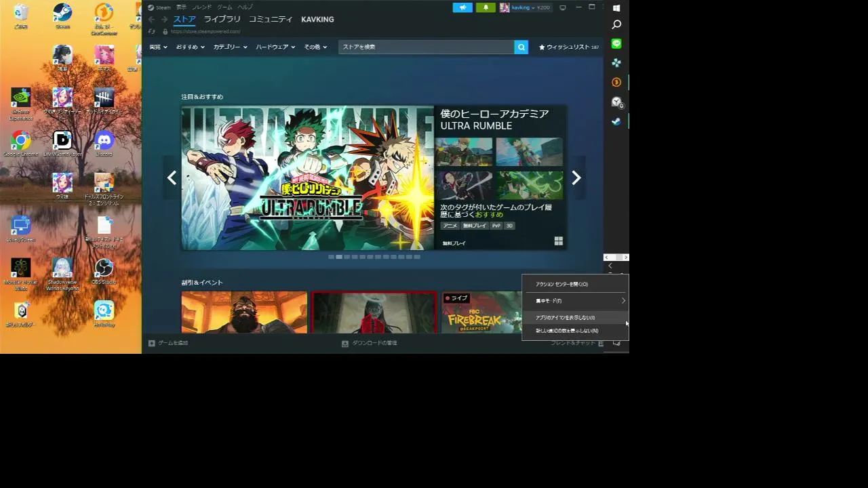The height and width of the screenshot is (488, 868).
Task: Open the フレンド menu
Action: (202, 7)
